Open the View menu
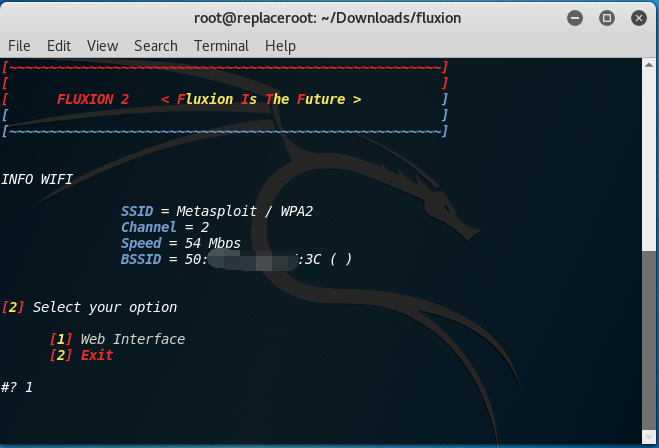The image size is (659, 448). (103, 46)
